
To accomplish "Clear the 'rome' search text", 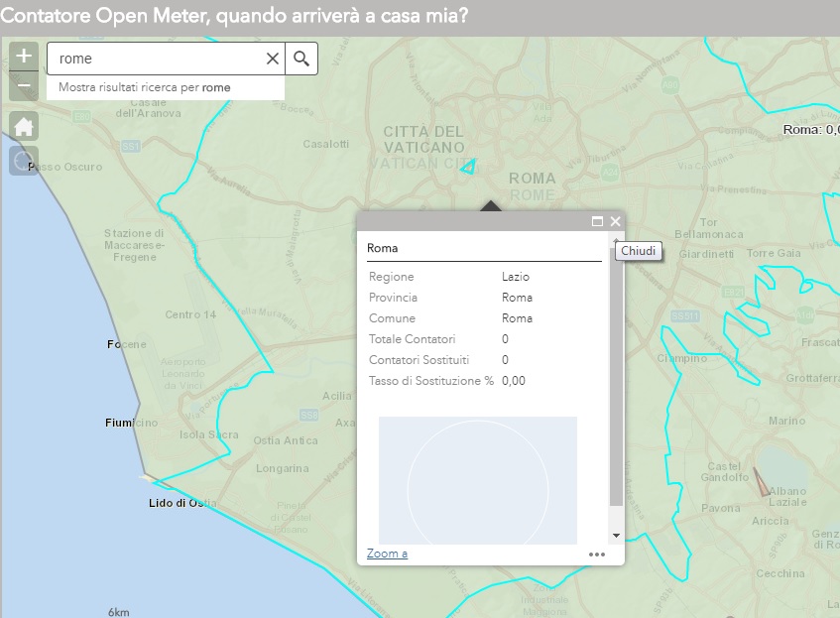I will (272, 59).
